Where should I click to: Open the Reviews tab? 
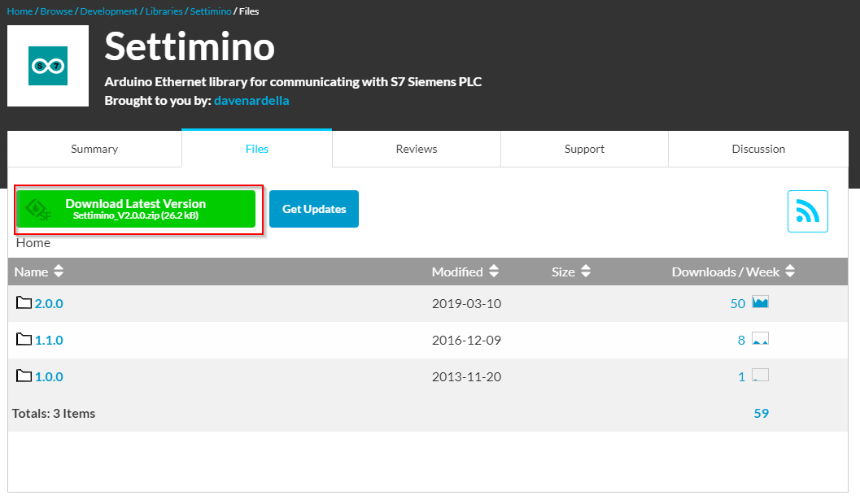pos(417,149)
